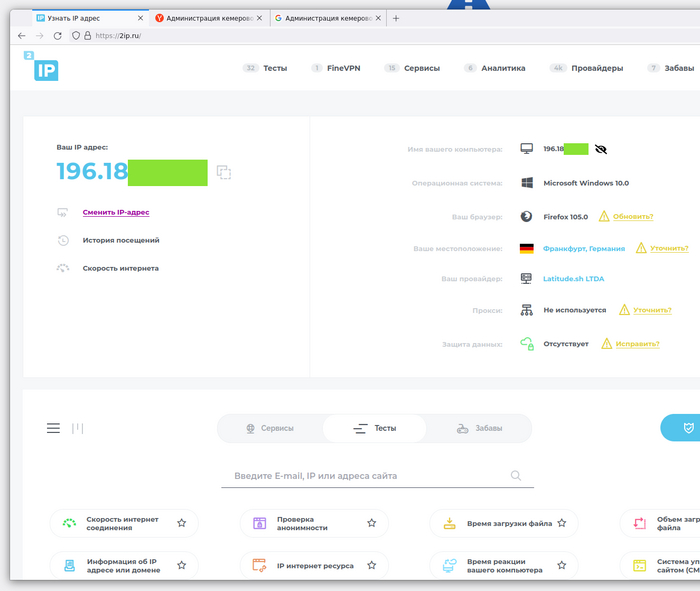Viewport: 700px width, 591px height.
Task: Open 'История посещений' item
Action: tap(120, 240)
